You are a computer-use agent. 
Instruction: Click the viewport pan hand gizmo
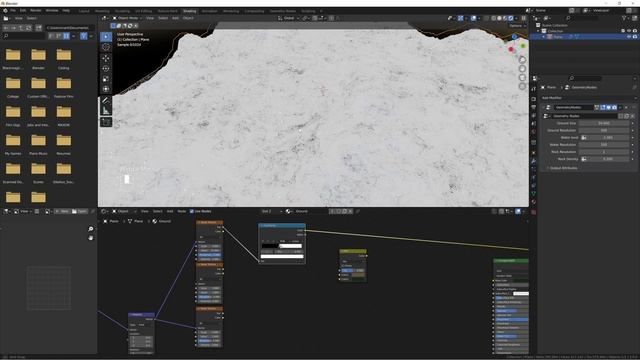click(522, 69)
